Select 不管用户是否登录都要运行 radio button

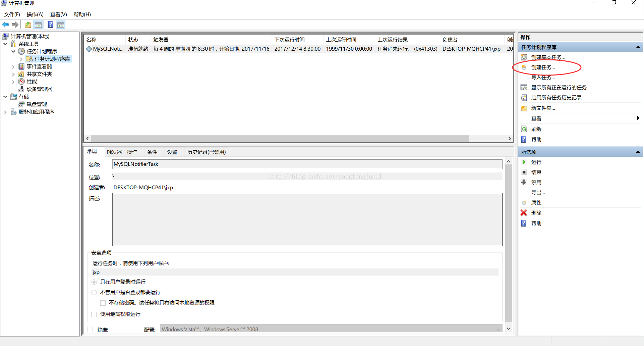coord(94,293)
